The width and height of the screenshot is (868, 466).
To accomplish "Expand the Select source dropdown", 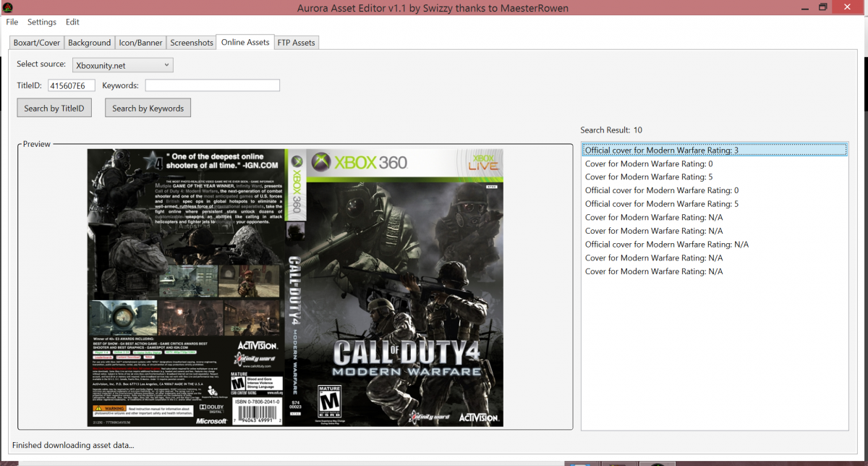I will 123,65.
